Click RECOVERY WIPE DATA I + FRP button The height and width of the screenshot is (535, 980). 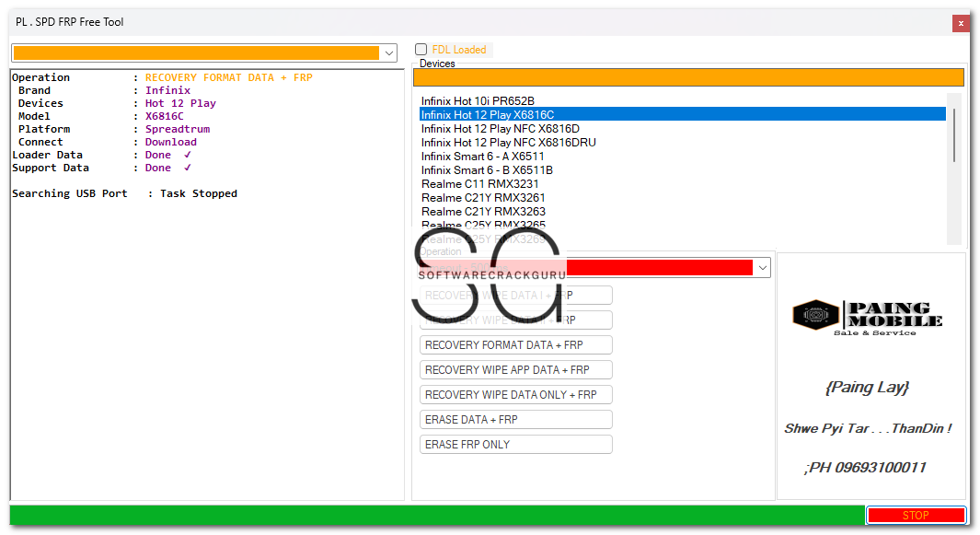(515, 296)
